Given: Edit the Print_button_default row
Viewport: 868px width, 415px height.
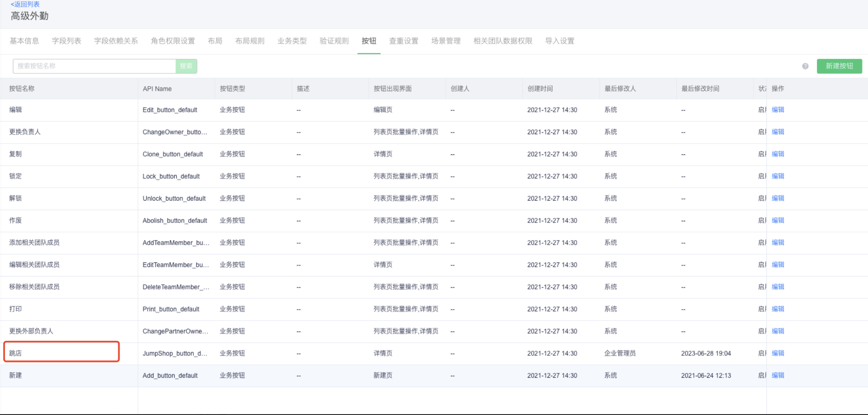Looking at the screenshot, I should pos(778,309).
